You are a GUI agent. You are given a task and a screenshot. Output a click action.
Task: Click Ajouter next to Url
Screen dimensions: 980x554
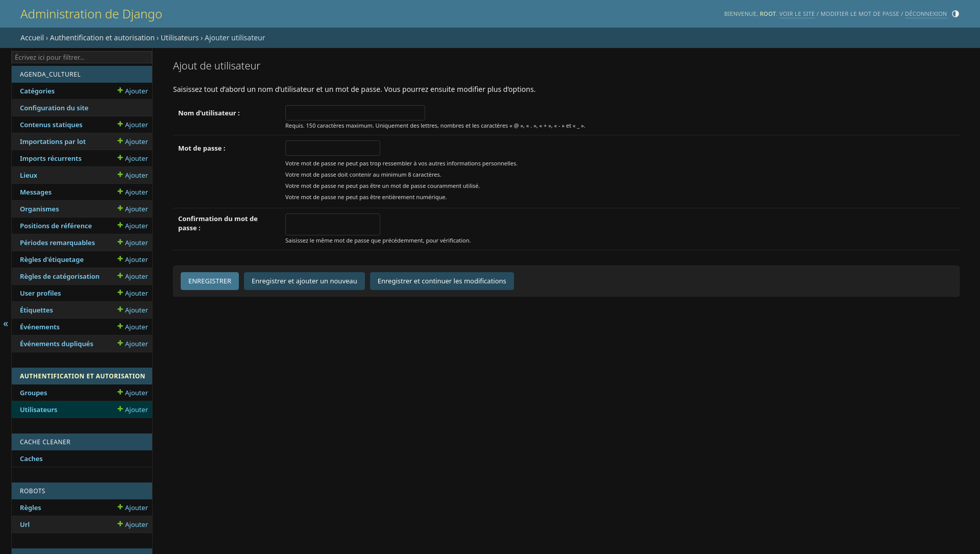click(x=133, y=524)
